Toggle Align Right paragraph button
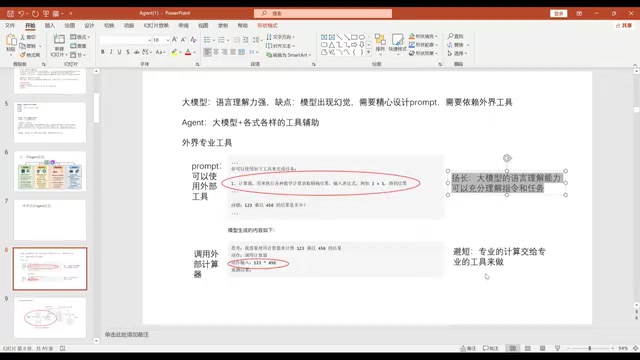 (x=224, y=52)
